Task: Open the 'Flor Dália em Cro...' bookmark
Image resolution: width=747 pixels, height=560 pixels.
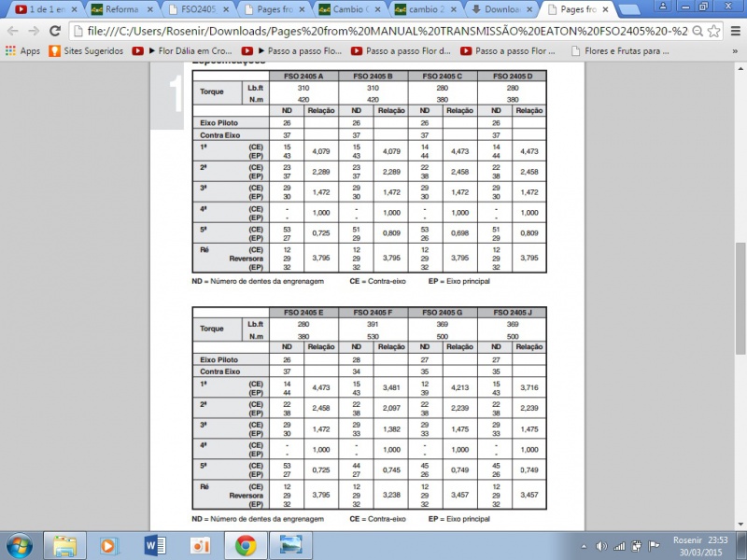Action: tap(182, 51)
